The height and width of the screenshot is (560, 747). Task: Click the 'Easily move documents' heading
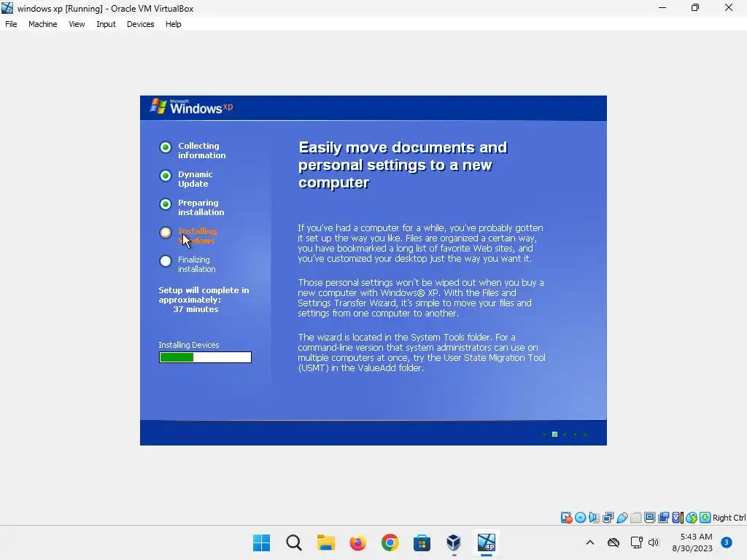click(x=403, y=165)
